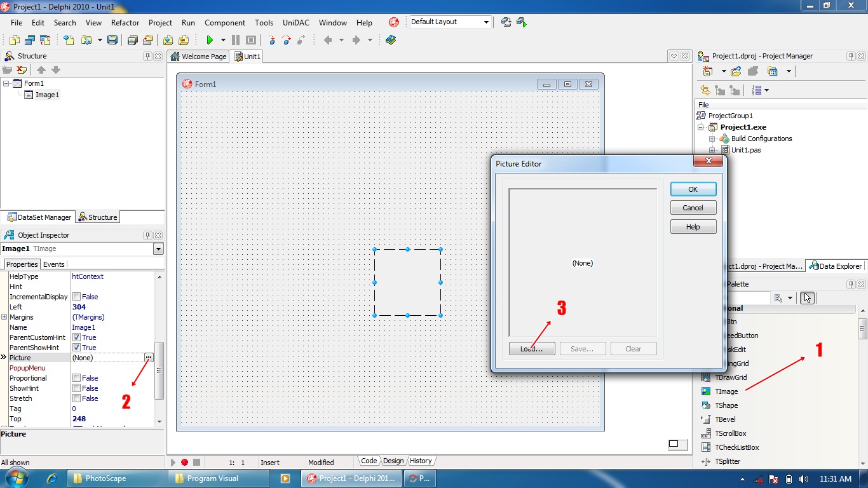
Task: Open the Component menu
Action: click(x=225, y=22)
